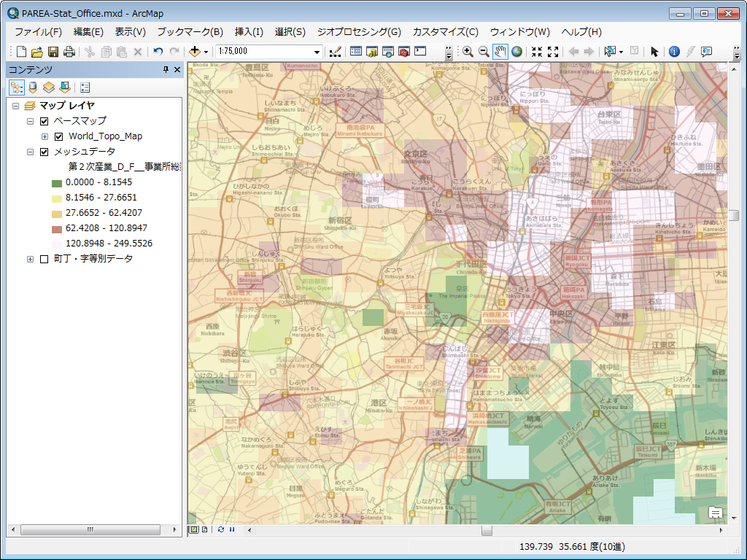Activate the Select Elements arrow tool
This screenshot has height=560, width=747.
tap(654, 52)
